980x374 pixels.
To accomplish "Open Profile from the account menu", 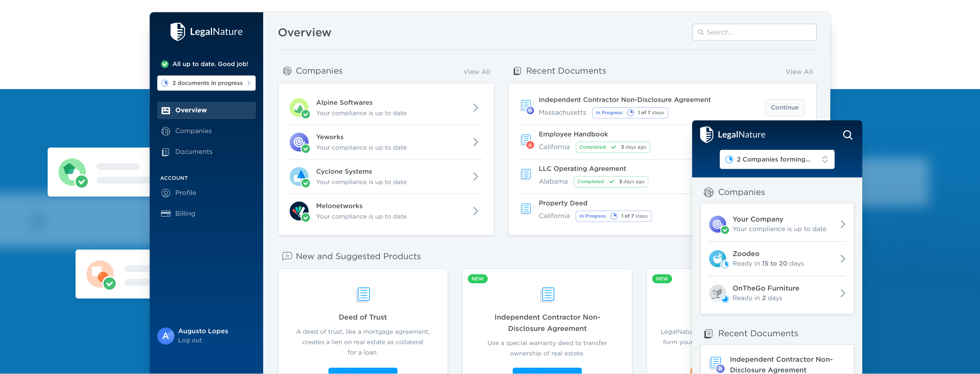I will point(186,193).
